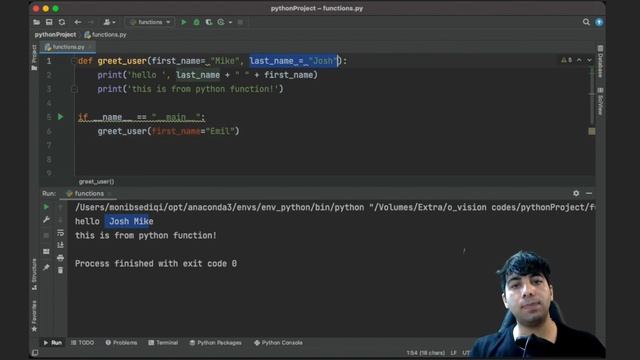Navigate forward with the right arrow

pos(91,22)
